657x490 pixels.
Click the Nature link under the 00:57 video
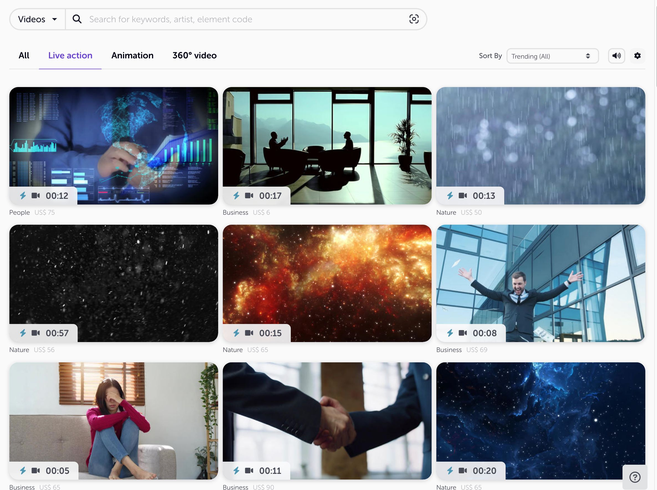click(x=19, y=350)
